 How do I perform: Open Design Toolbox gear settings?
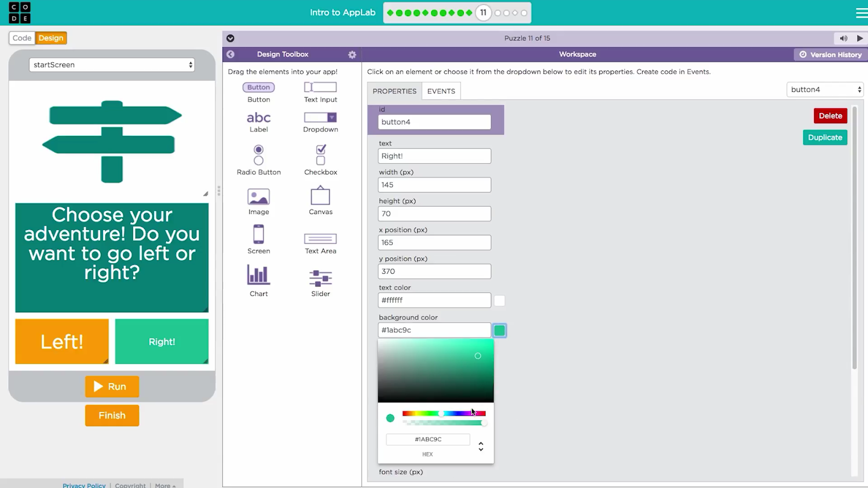tap(352, 54)
